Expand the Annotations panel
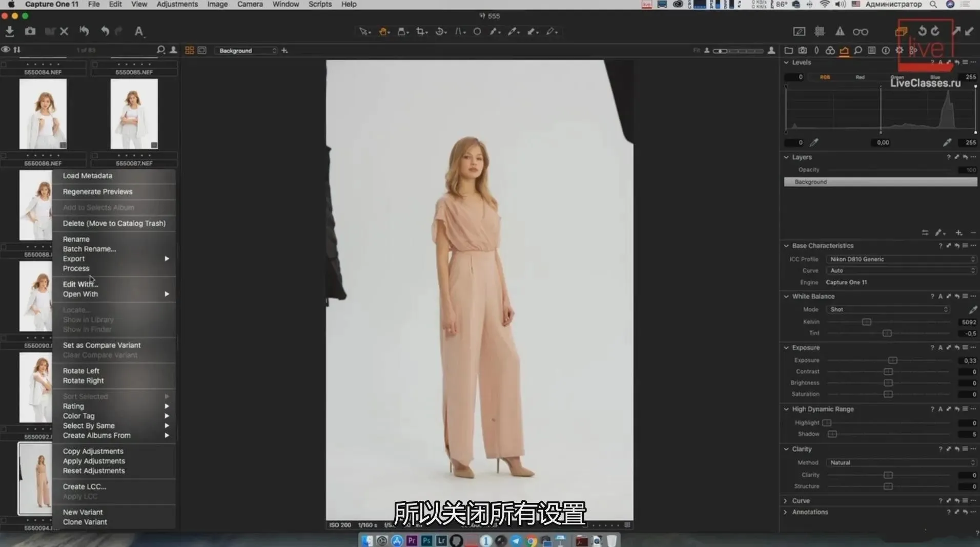This screenshot has height=547, width=980. [x=786, y=512]
